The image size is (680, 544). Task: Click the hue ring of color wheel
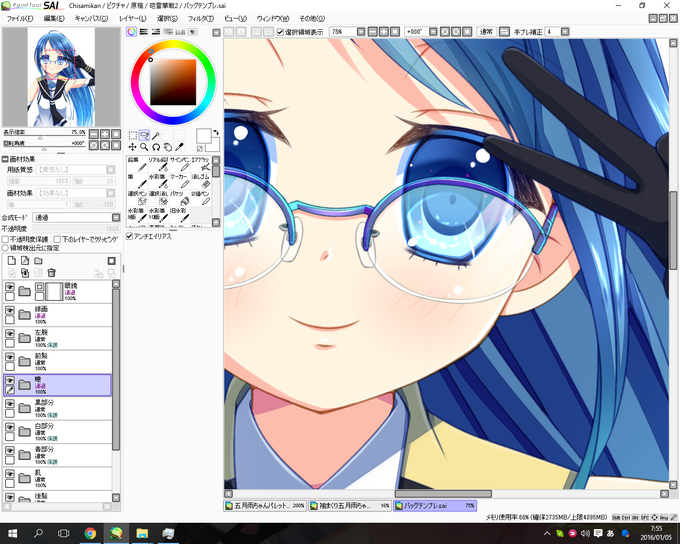coord(173,45)
